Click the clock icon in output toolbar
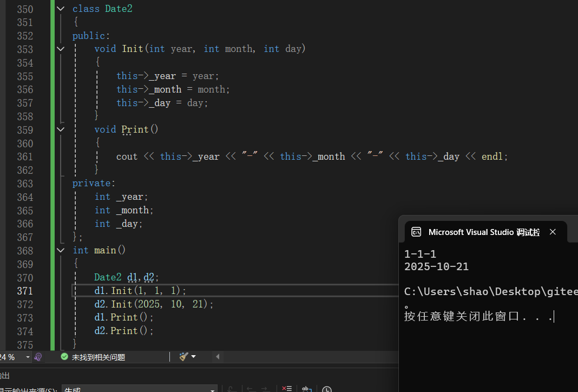The image size is (578, 392). pyautogui.click(x=326, y=389)
